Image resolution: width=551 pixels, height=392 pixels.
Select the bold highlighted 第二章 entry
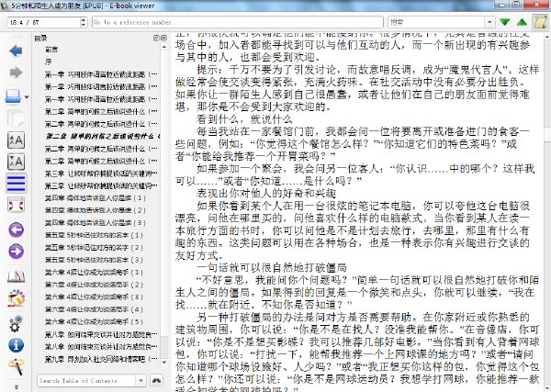click(x=102, y=136)
